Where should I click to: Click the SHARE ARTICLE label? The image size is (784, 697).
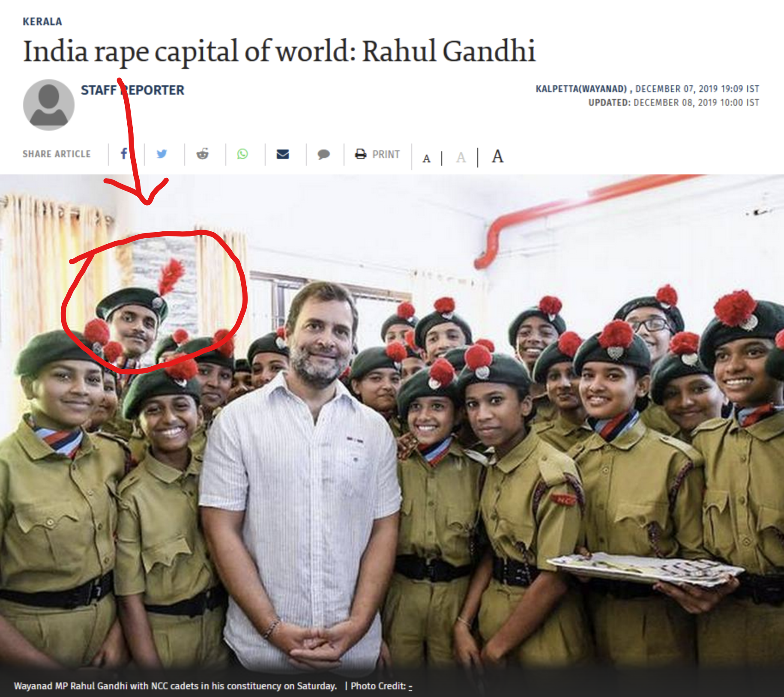tap(57, 154)
